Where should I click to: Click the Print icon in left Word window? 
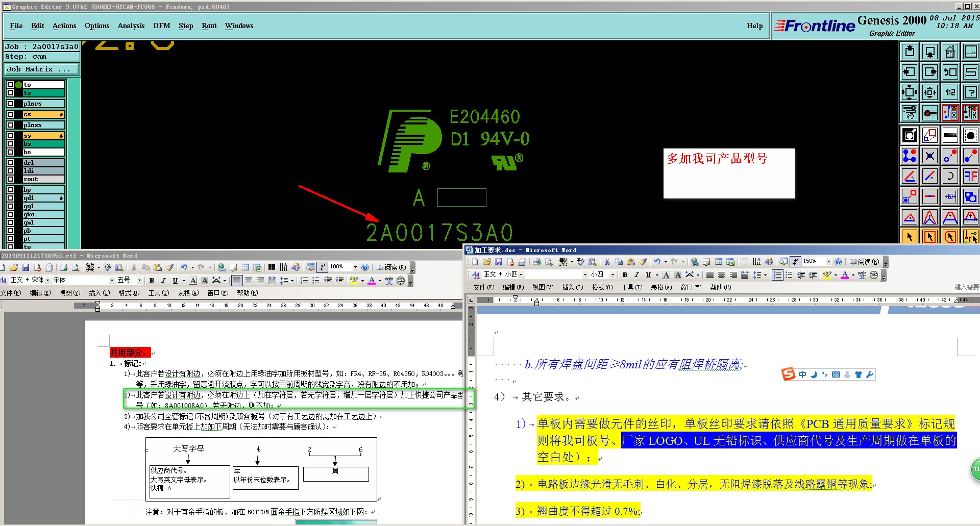tap(63, 267)
